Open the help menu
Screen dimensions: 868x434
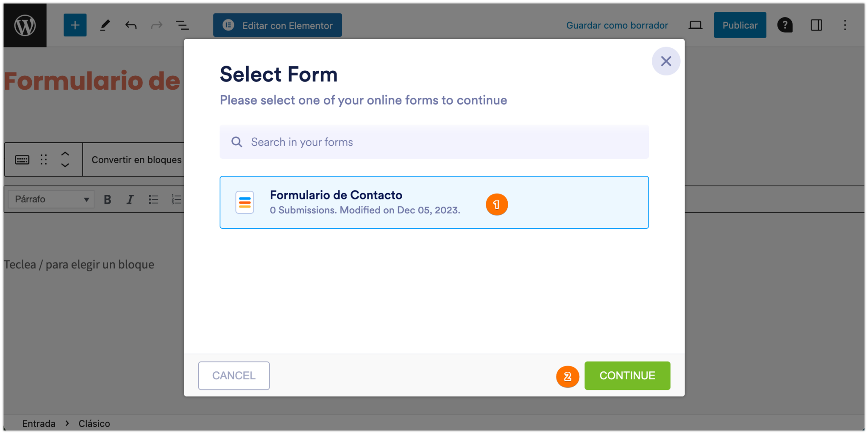[x=785, y=25]
